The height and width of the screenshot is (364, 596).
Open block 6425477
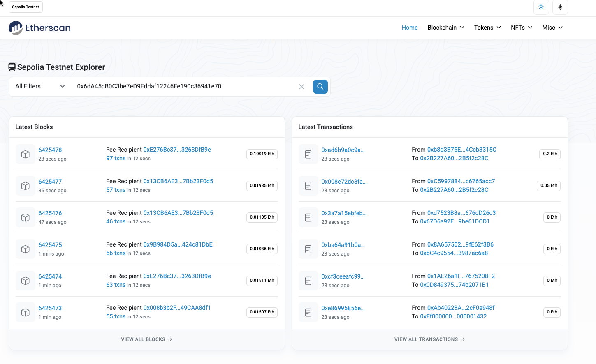pyautogui.click(x=50, y=182)
